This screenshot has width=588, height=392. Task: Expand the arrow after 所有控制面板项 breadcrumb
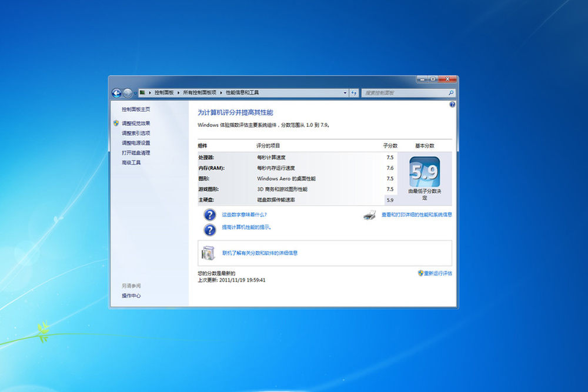tap(221, 93)
